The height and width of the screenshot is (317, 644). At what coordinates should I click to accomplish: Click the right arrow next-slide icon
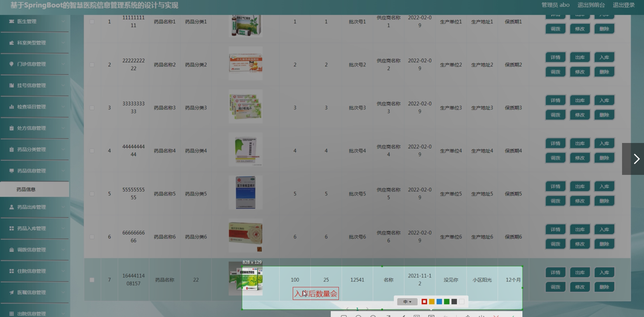[x=636, y=159]
